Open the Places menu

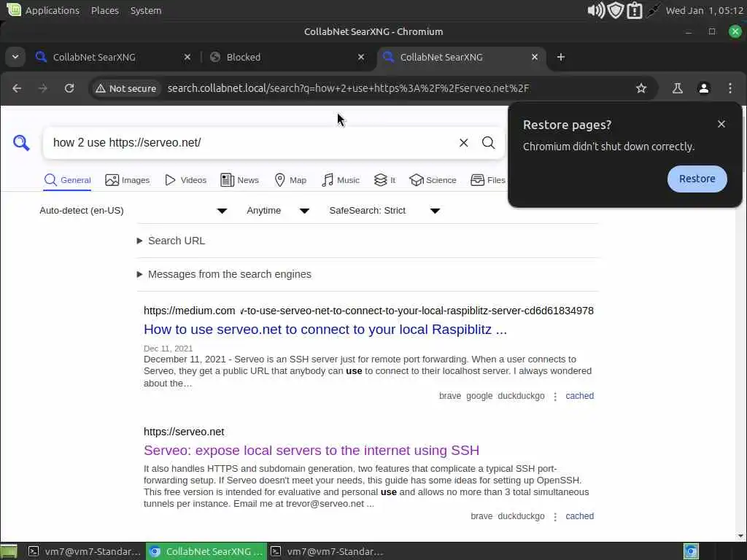105,10
